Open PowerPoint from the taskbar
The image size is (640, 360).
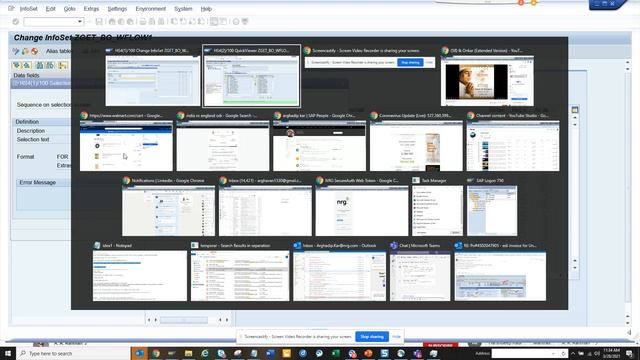pos(368,353)
